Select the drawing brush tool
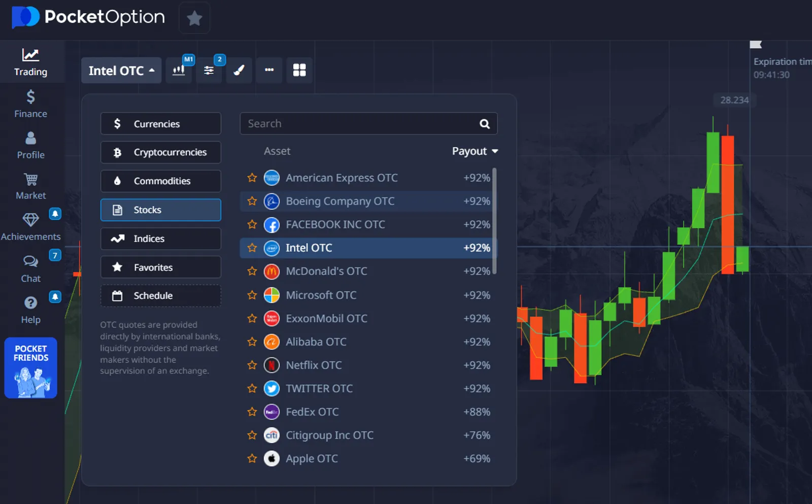The width and height of the screenshot is (812, 504). pos(239,70)
